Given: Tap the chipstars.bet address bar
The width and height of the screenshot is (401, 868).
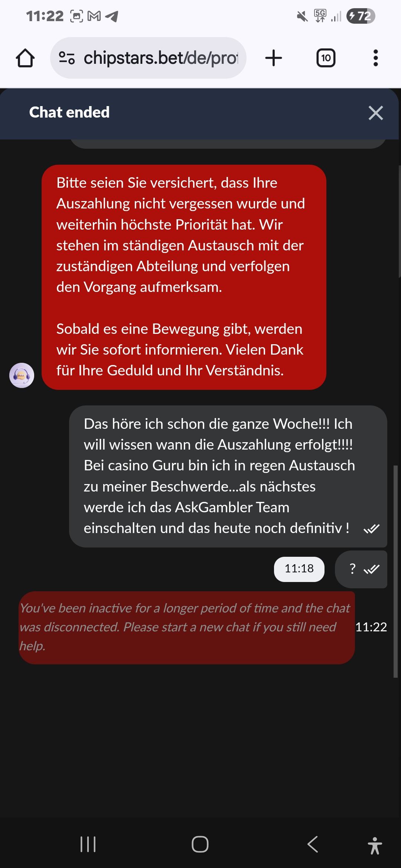Looking at the screenshot, I should (x=148, y=58).
